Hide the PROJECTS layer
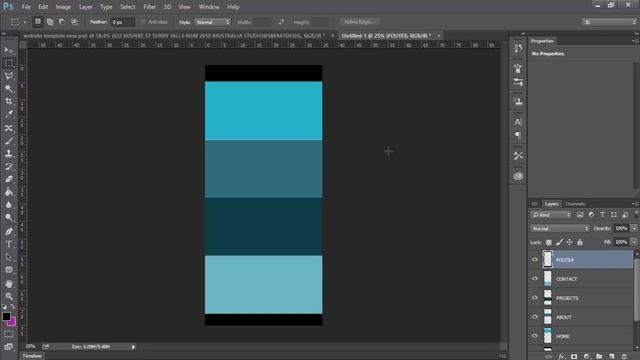The image size is (640, 360). pos(535,298)
